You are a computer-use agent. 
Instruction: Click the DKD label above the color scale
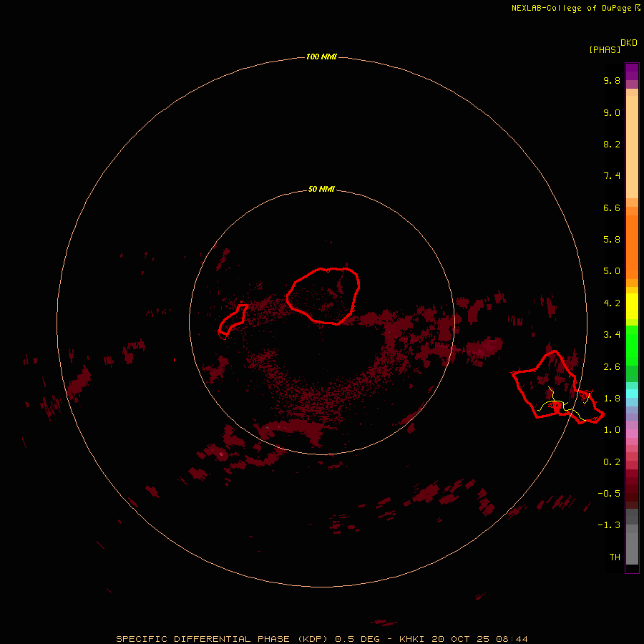(629, 43)
